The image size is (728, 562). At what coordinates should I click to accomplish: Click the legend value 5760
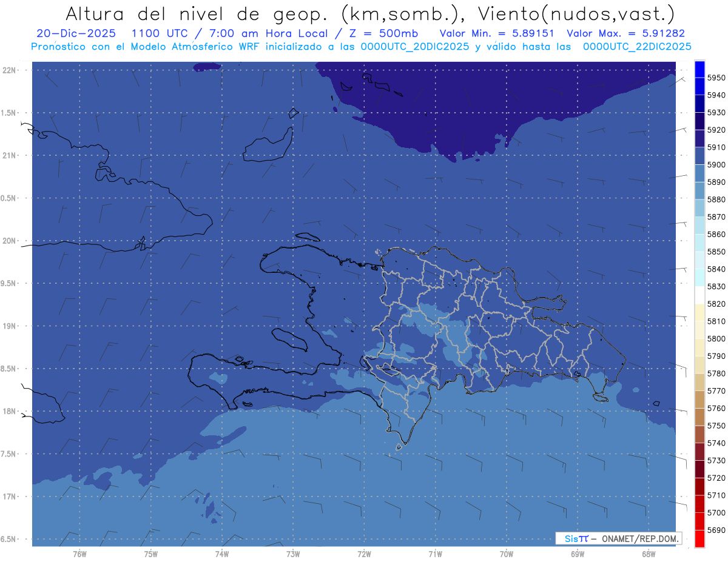716,409
